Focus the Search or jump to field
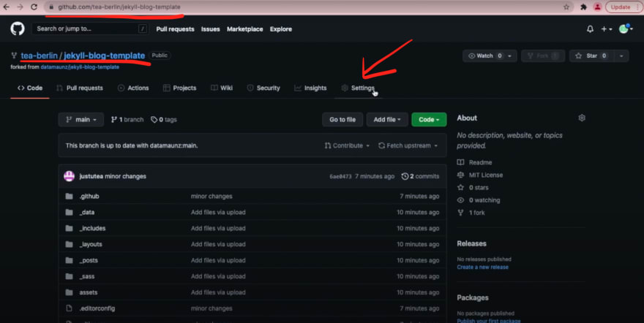 pyautogui.click(x=91, y=28)
